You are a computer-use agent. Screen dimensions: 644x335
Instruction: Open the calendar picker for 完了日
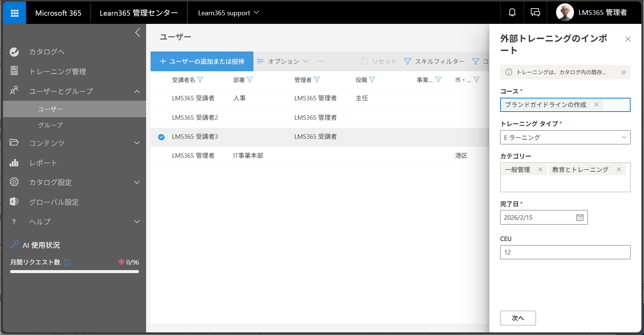coord(580,217)
